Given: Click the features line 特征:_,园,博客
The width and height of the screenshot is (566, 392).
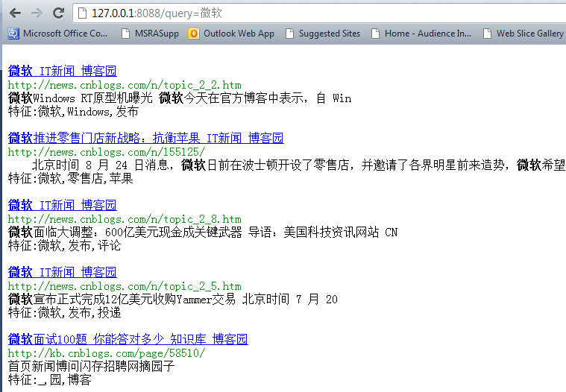Looking at the screenshot, I should (50, 380).
